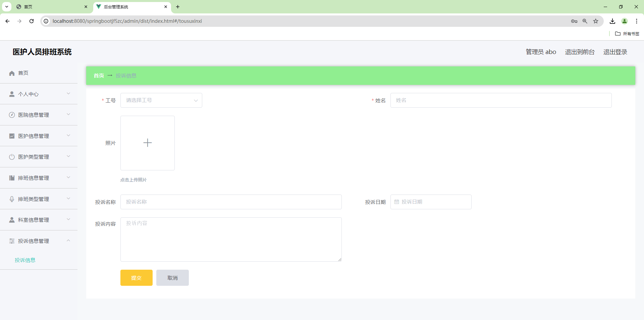
Task: Open the 投诉日期 date field
Action: [x=431, y=202]
